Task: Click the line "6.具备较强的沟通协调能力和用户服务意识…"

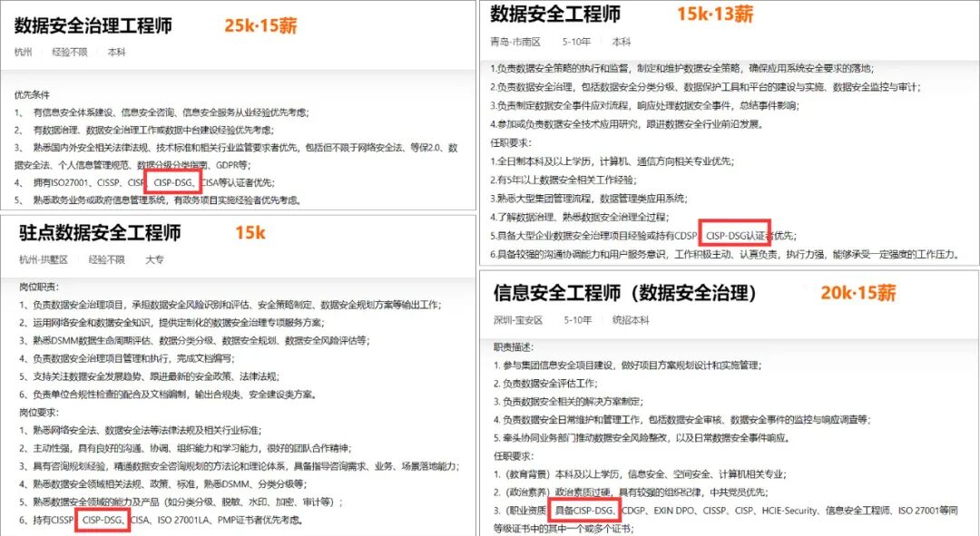Action: [725, 254]
